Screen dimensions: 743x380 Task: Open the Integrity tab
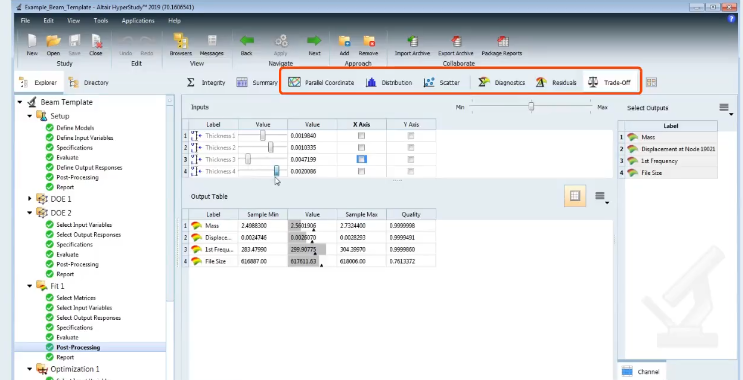(206, 82)
